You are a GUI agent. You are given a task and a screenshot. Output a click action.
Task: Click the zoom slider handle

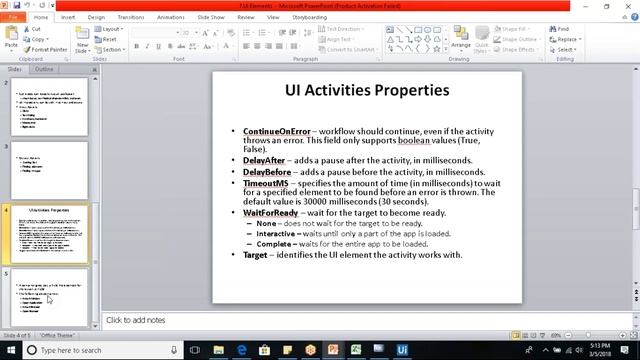coord(588,335)
